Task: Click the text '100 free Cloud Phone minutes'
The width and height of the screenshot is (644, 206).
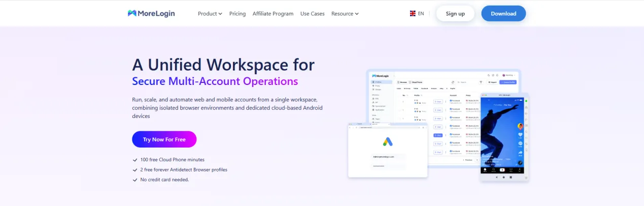Action: tap(173, 160)
